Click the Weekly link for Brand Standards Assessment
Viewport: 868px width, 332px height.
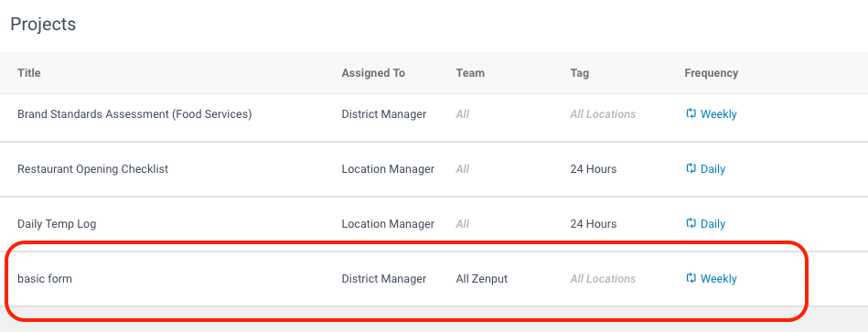point(719,114)
